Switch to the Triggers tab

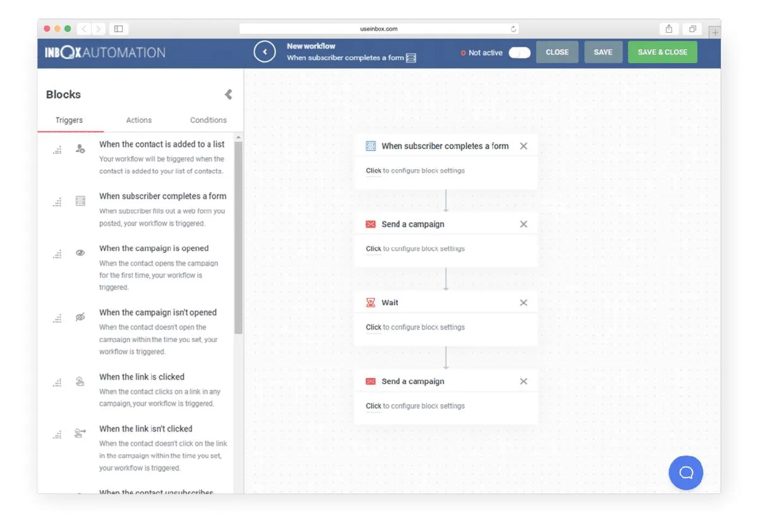pyautogui.click(x=69, y=120)
